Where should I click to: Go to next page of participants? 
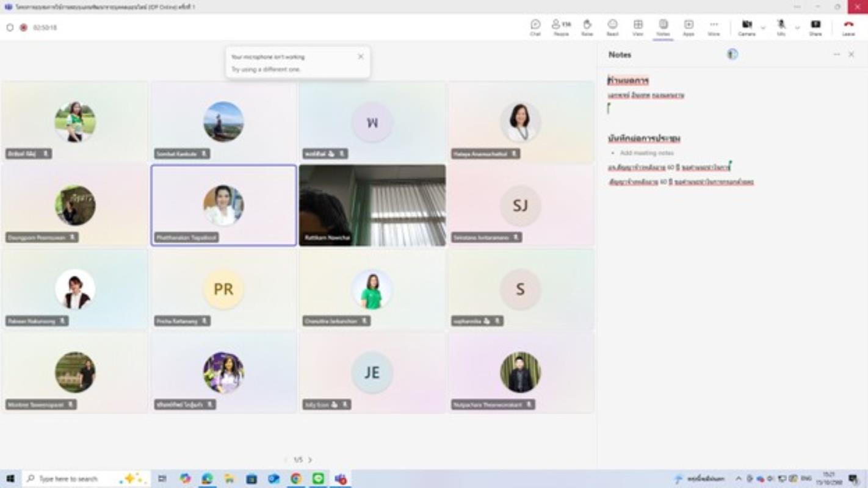[x=310, y=460]
